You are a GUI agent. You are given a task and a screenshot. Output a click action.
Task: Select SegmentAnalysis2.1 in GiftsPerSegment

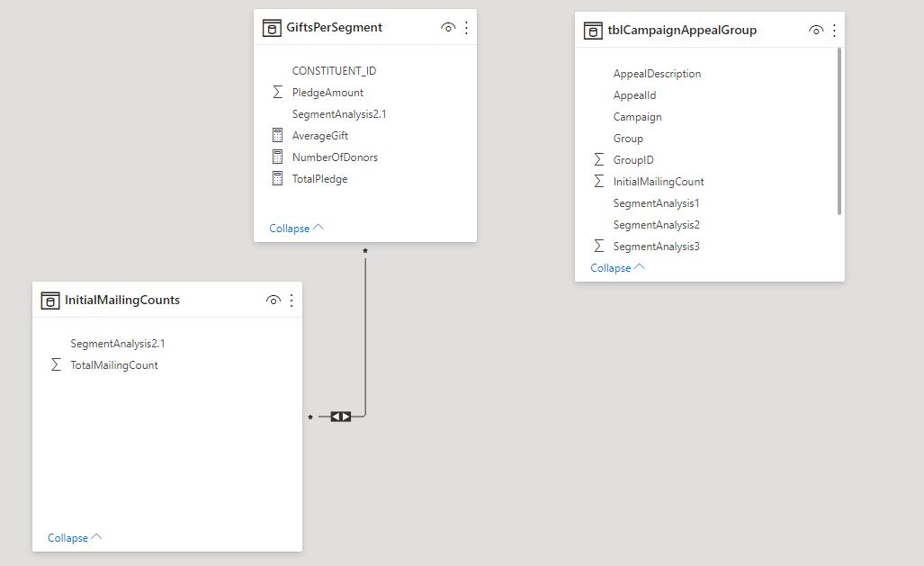(339, 114)
